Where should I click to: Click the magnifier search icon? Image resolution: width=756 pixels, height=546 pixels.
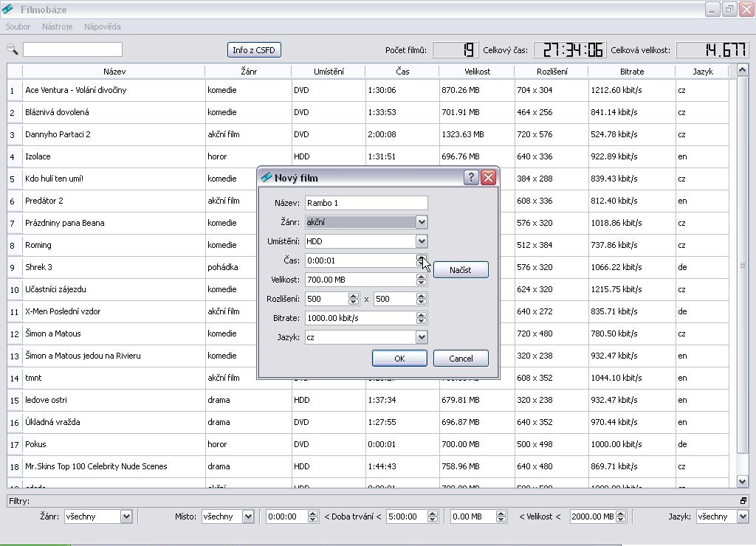[x=13, y=49]
